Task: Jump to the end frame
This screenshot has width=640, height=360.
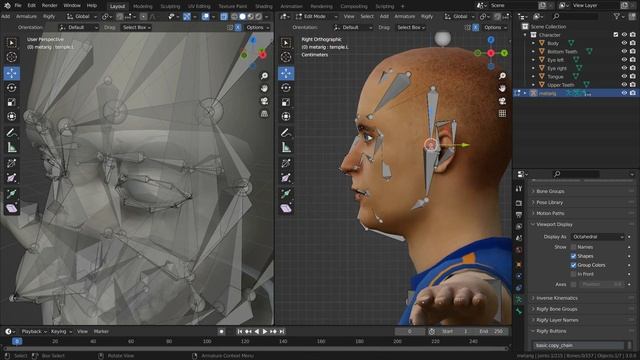Action: [x=282, y=331]
